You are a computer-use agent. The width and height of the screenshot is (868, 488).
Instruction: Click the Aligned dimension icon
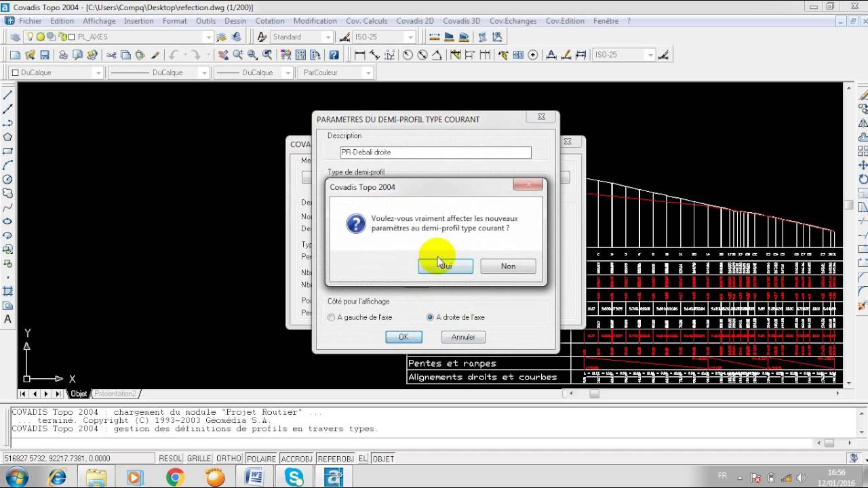pos(374,55)
